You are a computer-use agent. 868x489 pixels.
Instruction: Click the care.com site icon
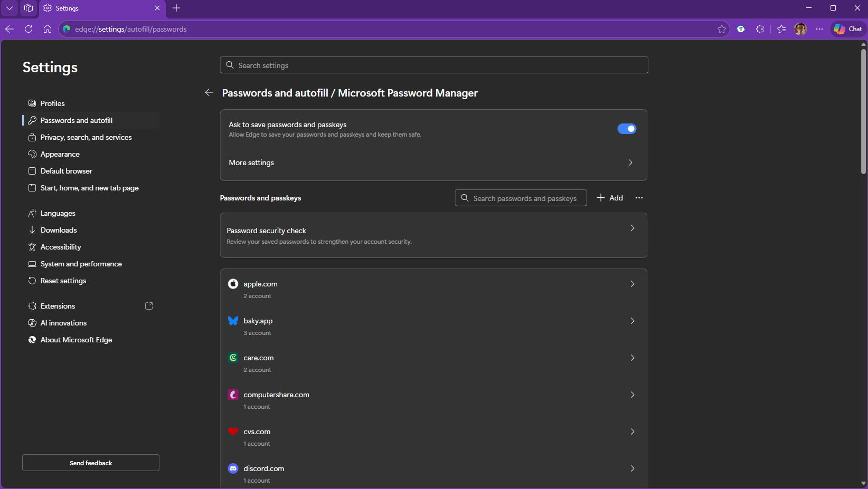coord(233,358)
